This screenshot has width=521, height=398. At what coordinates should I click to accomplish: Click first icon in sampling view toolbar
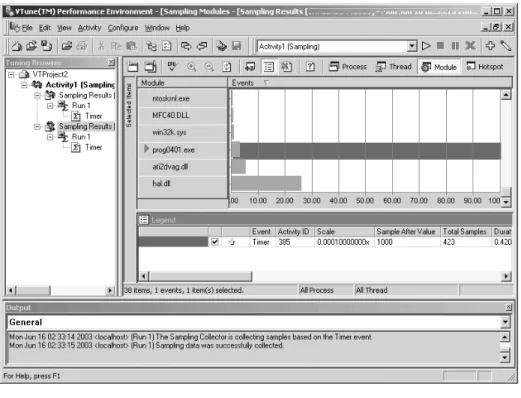click(133, 67)
